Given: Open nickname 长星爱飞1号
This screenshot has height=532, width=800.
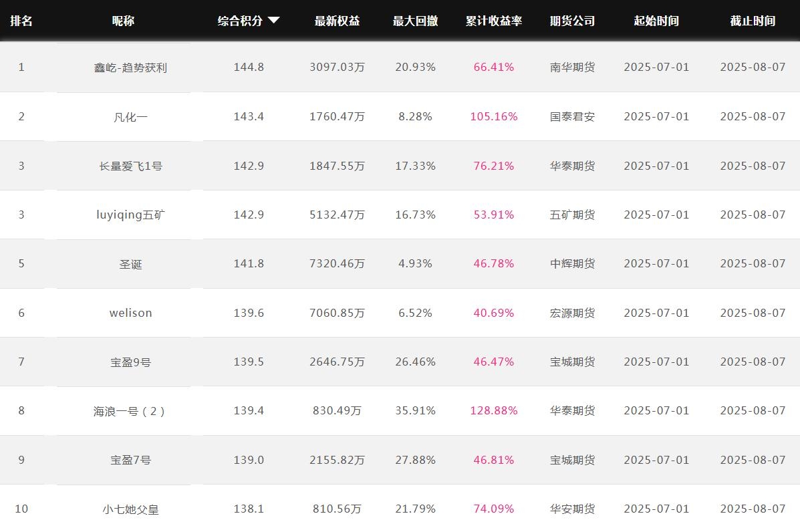Looking at the screenshot, I should [130, 166].
